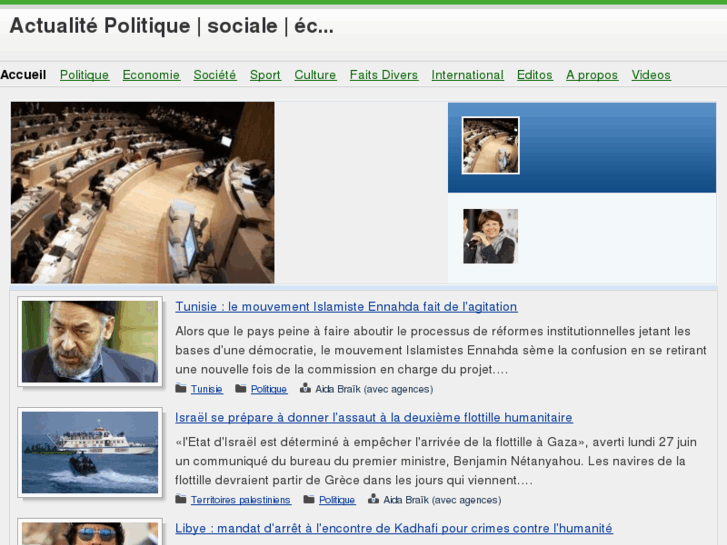The image size is (727, 545).
Task: Read the Tunisie Ennahda agitation headline
Action: point(346,307)
